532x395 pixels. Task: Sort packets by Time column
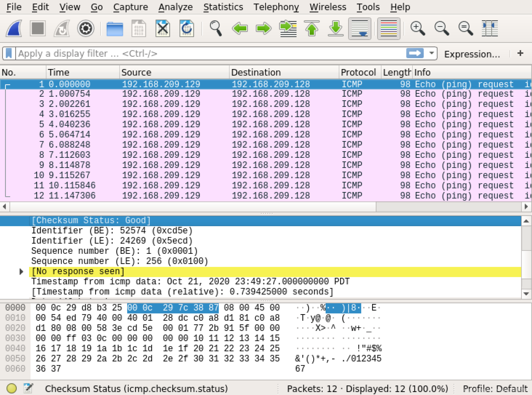83,72
